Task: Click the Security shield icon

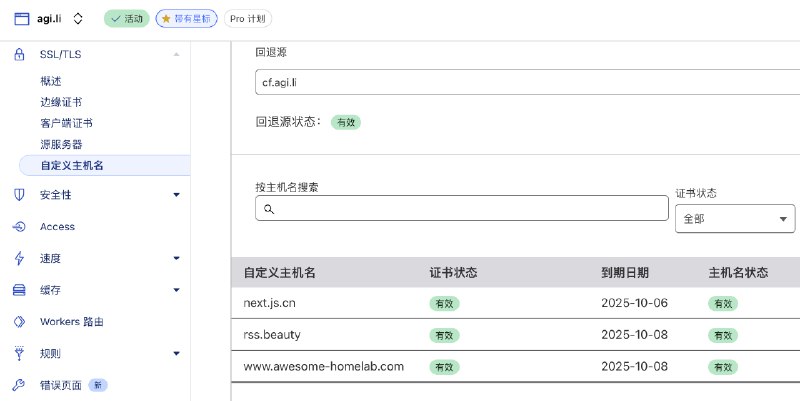Action: click(x=19, y=195)
